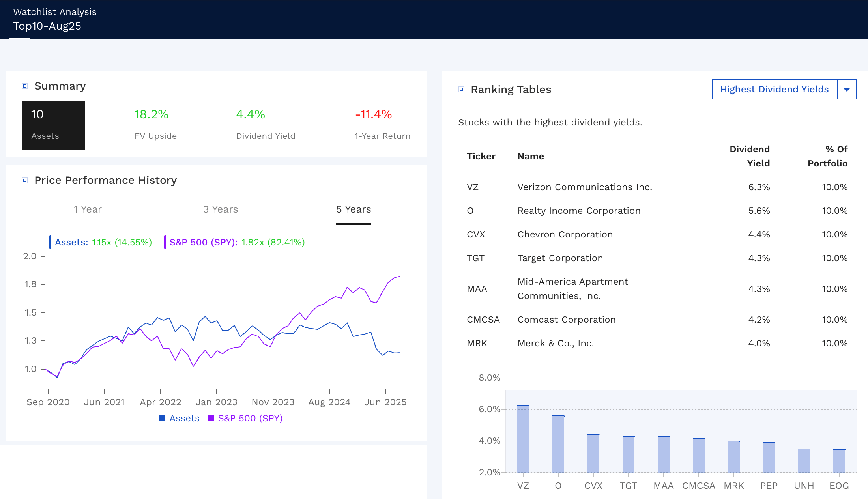Select the Highest Dividend Yields combo box
The height and width of the screenshot is (499, 868).
774,89
